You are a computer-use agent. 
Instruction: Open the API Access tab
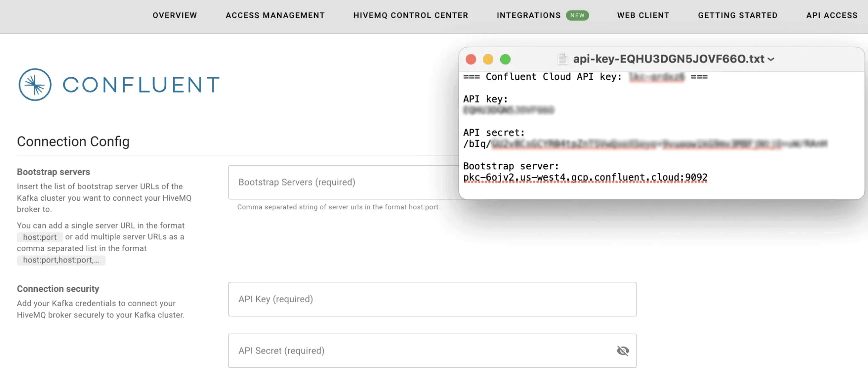(832, 15)
